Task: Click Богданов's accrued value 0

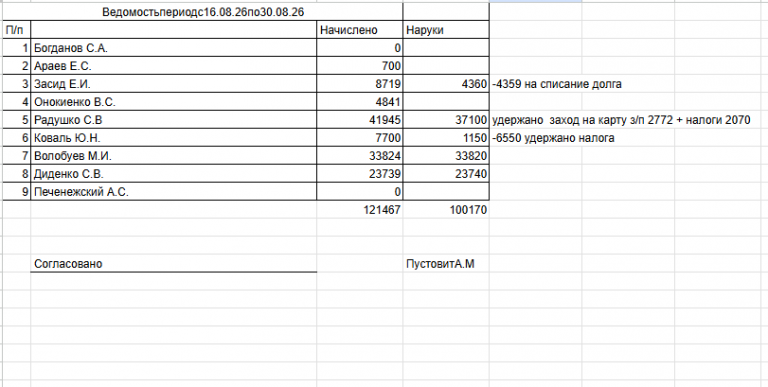Action: click(360, 48)
